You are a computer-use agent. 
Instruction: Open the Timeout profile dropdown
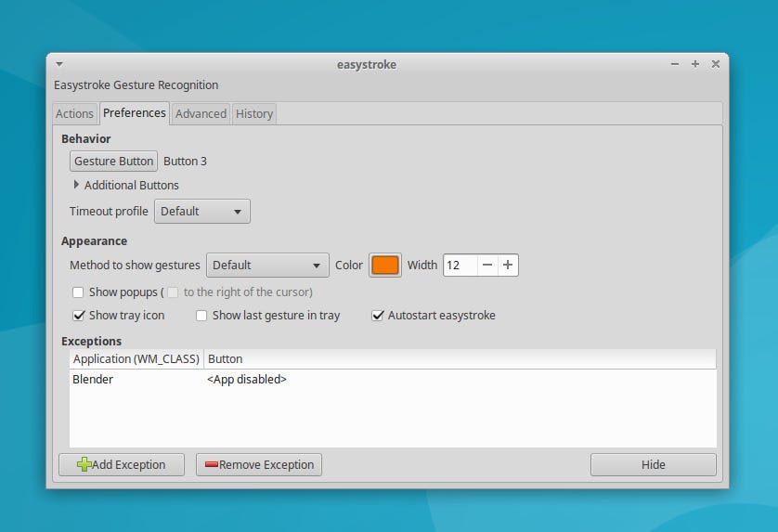[202, 212]
